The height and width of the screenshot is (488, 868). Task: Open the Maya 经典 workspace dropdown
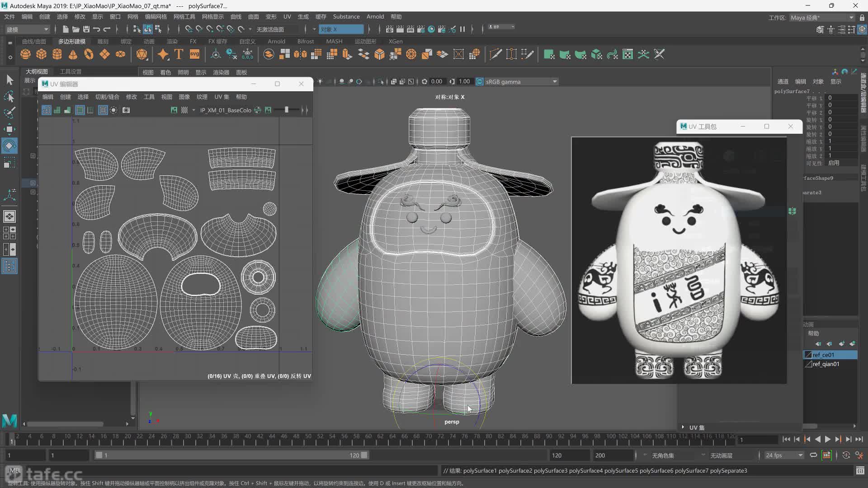pyautogui.click(x=822, y=18)
